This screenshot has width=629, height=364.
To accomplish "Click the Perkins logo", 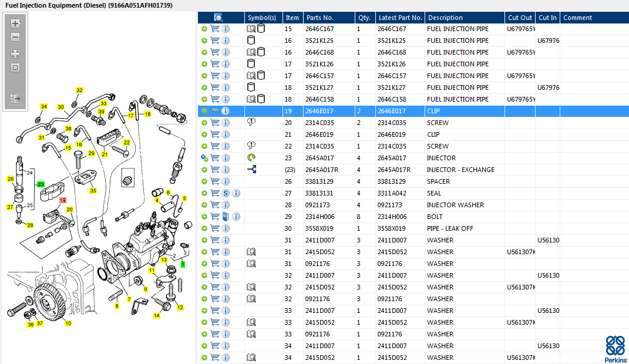I will click(x=615, y=349).
